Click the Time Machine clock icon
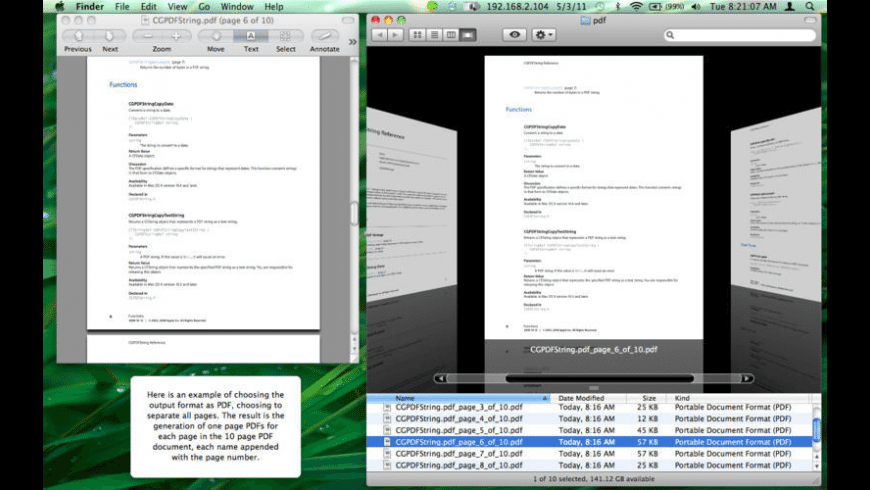 point(600,7)
